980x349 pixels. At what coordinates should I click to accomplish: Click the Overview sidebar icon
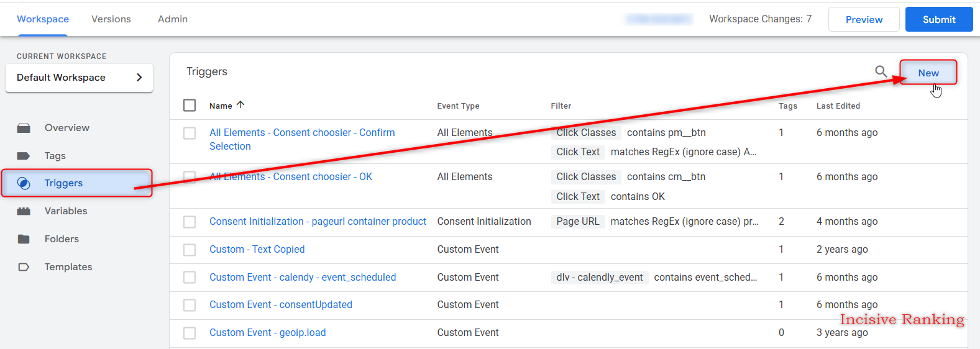tap(24, 128)
